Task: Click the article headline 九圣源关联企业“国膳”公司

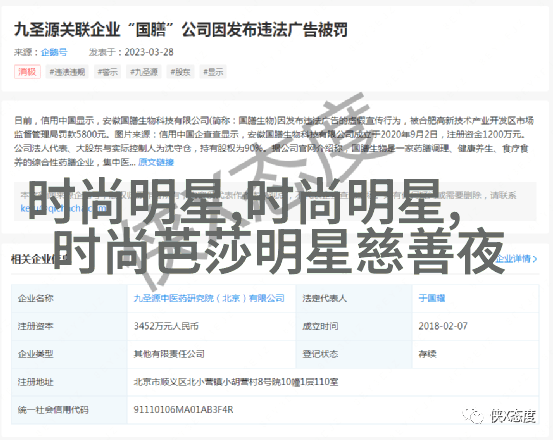Action: (x=181, y=30)
